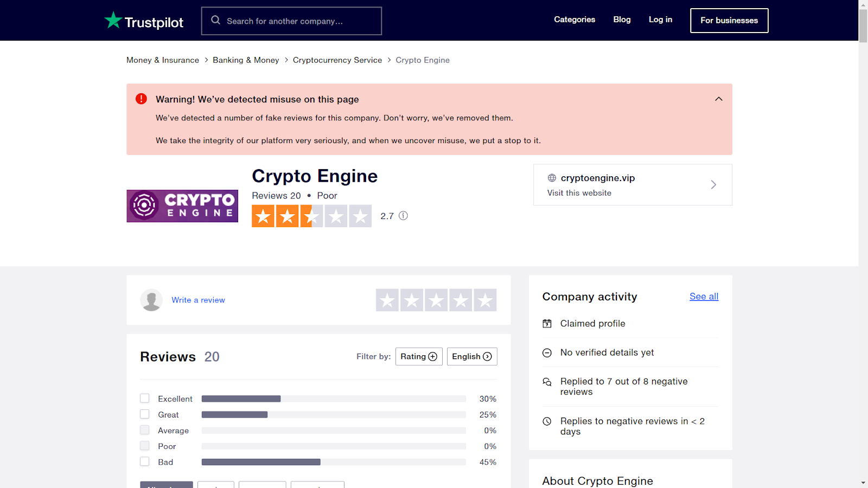The image size is (868, 488).
Task: Check the Poor filter checkbox
Action: pos(144,446)
